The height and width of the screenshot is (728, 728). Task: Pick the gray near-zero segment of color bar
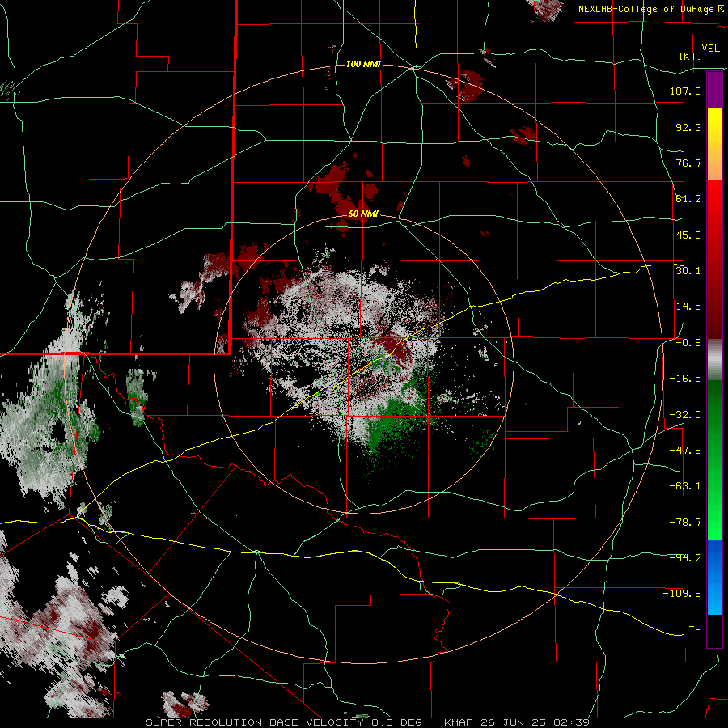point(714,359)
